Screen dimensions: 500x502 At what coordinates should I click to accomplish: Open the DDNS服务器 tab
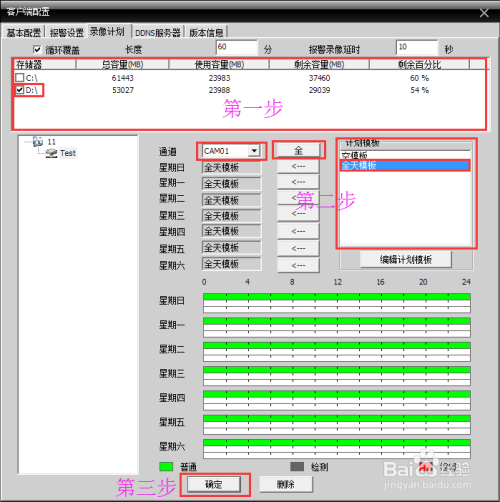pos(157,32)
